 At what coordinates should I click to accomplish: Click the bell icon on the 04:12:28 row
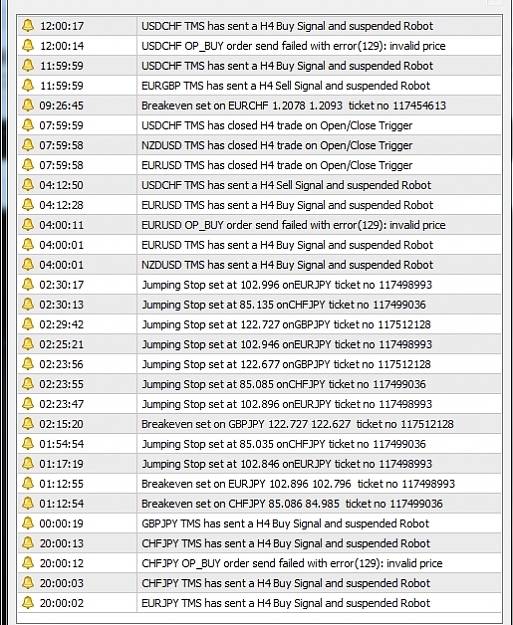click(28, 205)
